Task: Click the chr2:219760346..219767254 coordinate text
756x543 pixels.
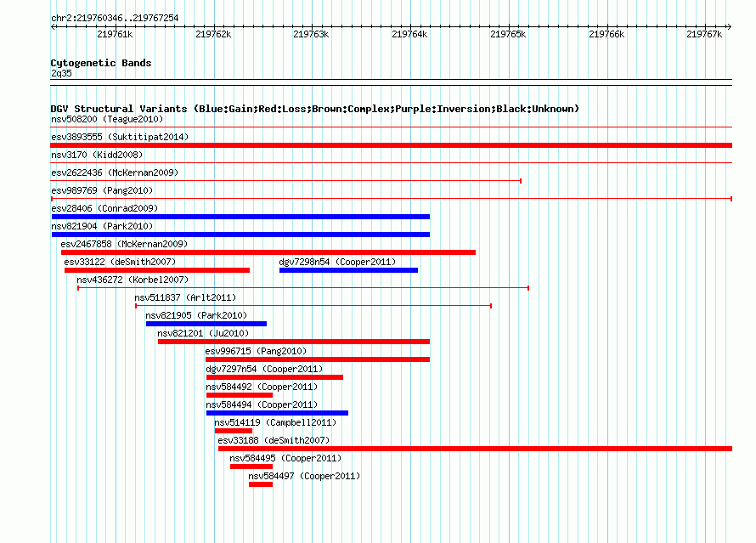Action: pos(115,18)
